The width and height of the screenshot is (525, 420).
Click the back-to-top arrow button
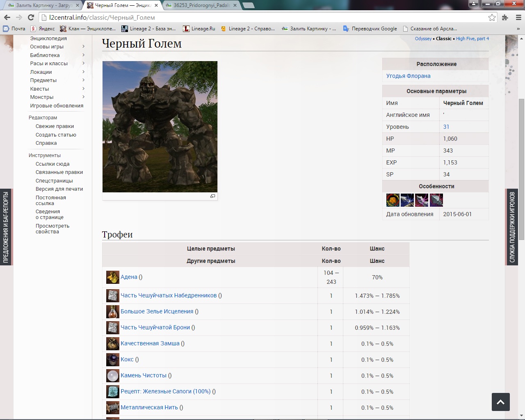501,402
